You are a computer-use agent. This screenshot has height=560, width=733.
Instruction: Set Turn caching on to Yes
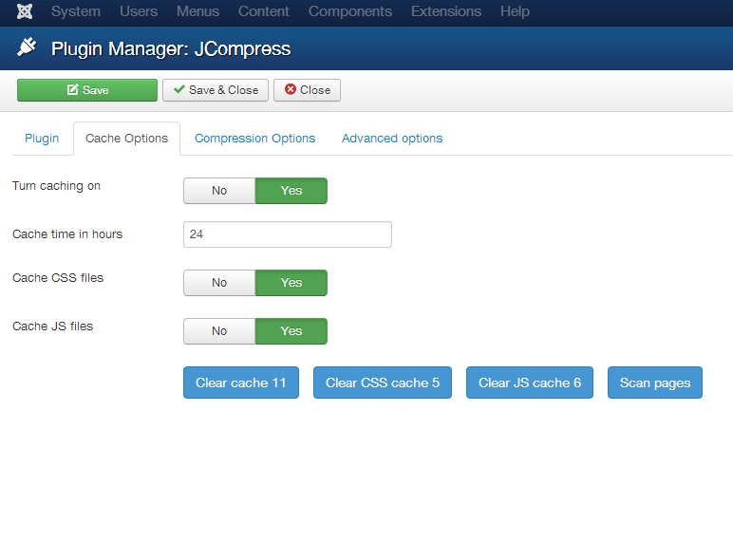pos(291,191)
